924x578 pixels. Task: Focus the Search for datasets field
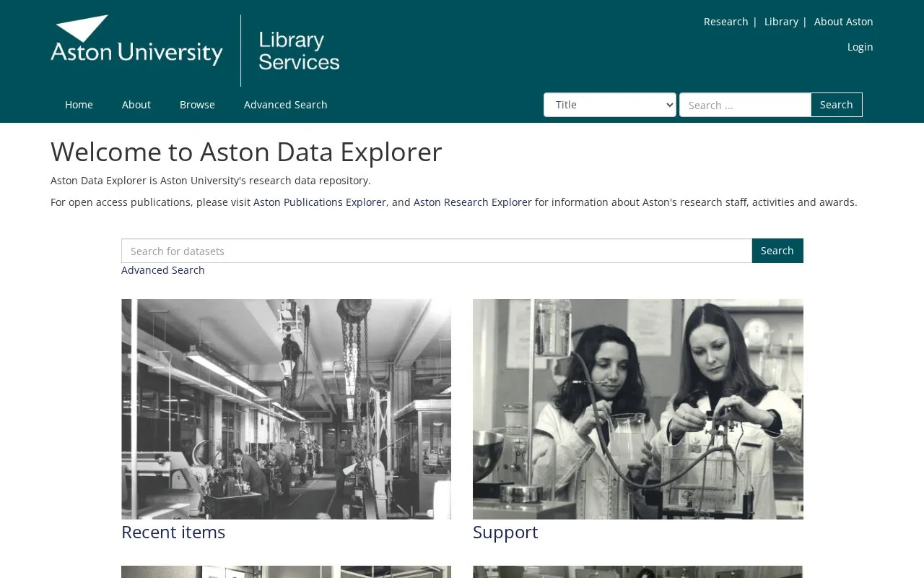tap(437, 251)
